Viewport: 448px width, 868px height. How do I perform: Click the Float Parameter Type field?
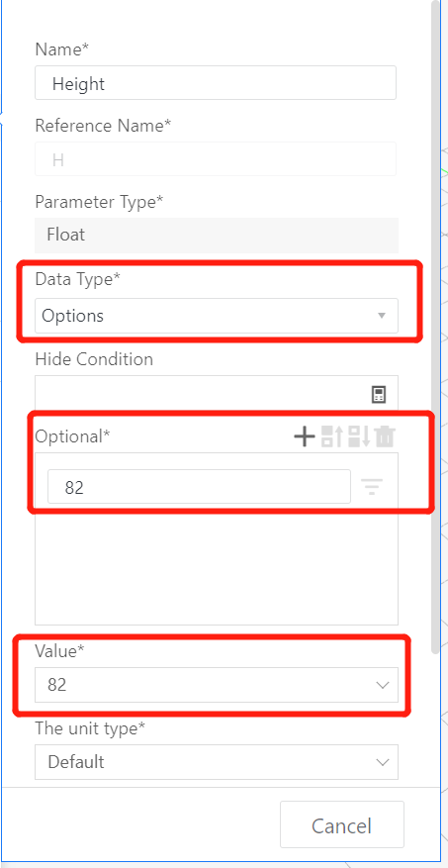click(x=217, y=236)
